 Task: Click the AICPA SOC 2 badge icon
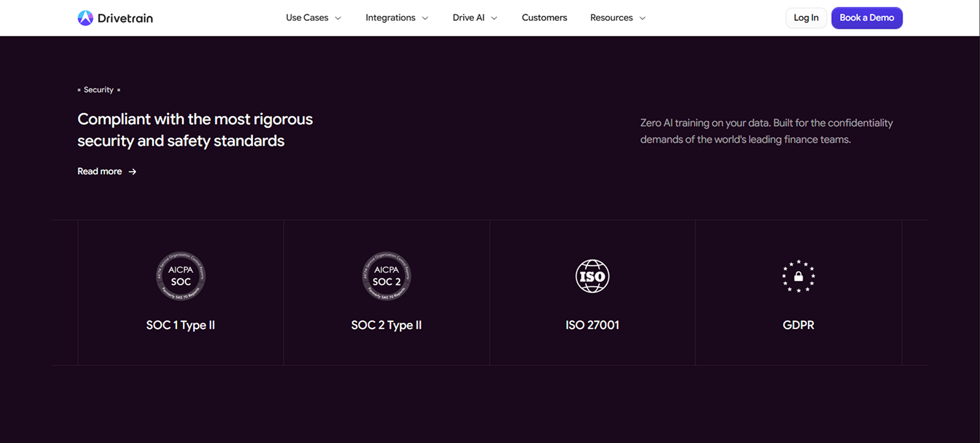(x=386, y=276)
